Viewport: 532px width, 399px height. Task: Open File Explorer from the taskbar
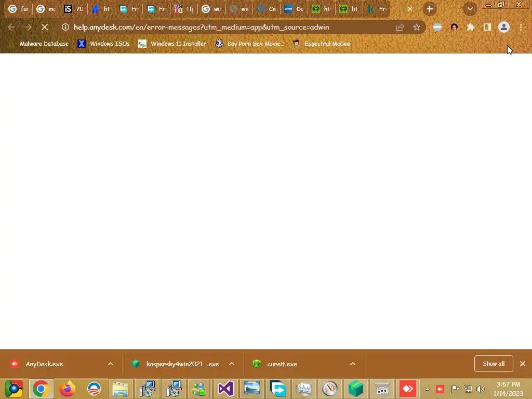click(x=121, y=389)
